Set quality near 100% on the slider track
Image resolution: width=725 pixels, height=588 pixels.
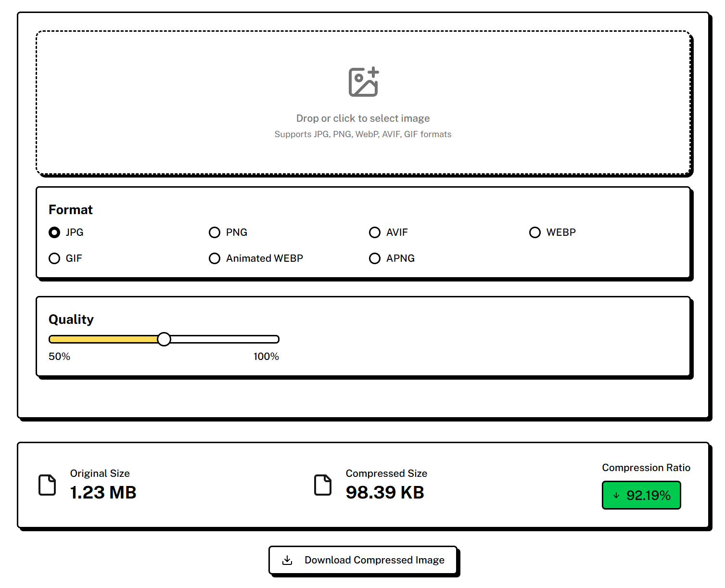(275, 339)
